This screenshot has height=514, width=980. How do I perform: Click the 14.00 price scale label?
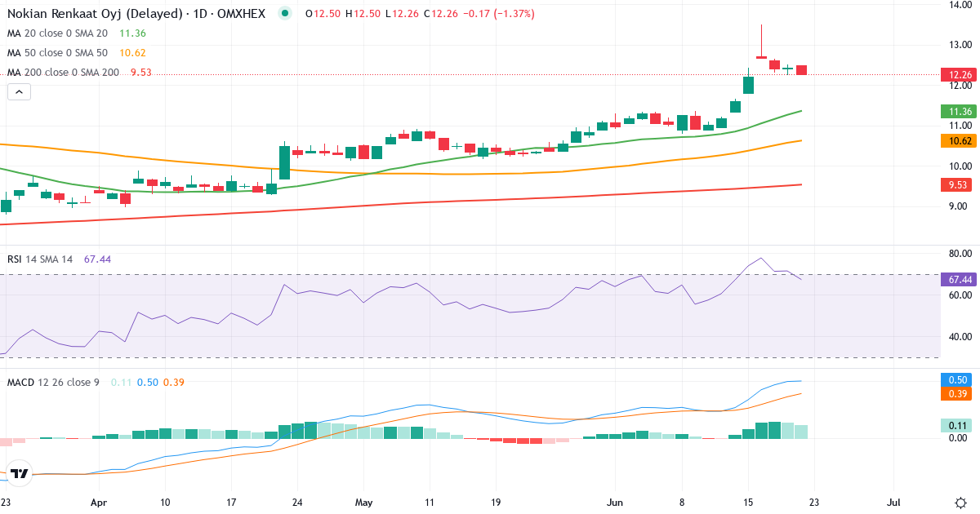click(959, 5)
